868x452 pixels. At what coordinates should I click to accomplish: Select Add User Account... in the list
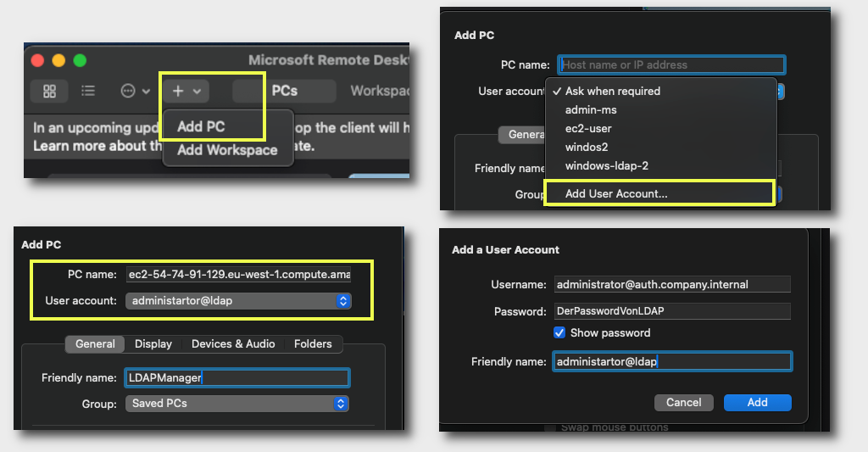(616, 193)
